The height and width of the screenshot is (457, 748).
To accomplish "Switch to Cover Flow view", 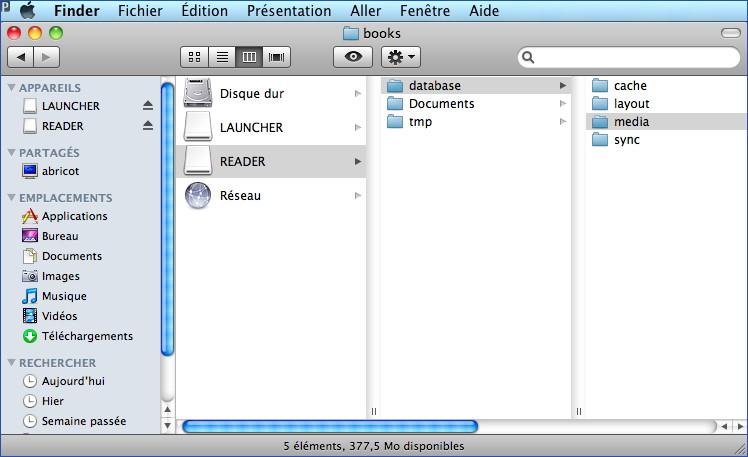I will click(277, 57).
